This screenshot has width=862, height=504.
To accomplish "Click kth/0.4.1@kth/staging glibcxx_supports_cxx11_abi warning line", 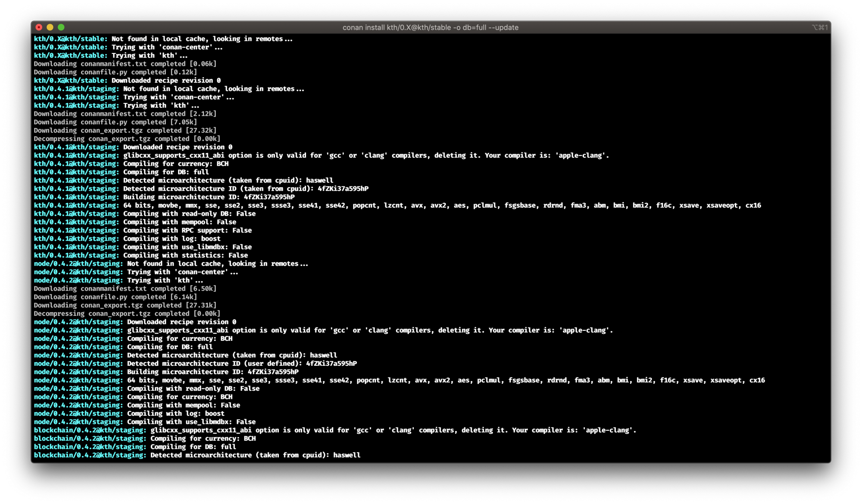I will pos(322,156).
